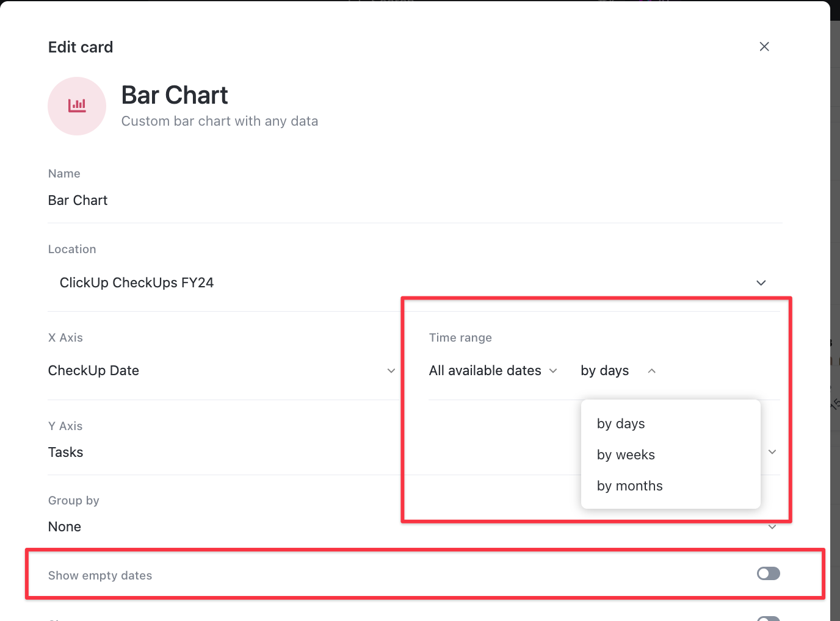This screenshot has height=621, width=840.
Task: Click the chevron next to All available dates
Action: (553, 371)
